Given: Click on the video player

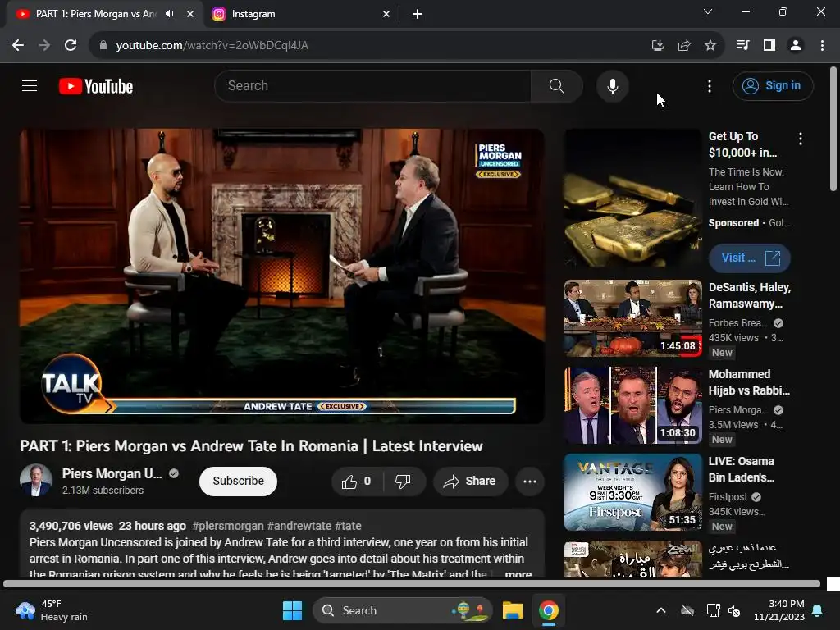Looking at the screenshot, I should coord(282,276).
